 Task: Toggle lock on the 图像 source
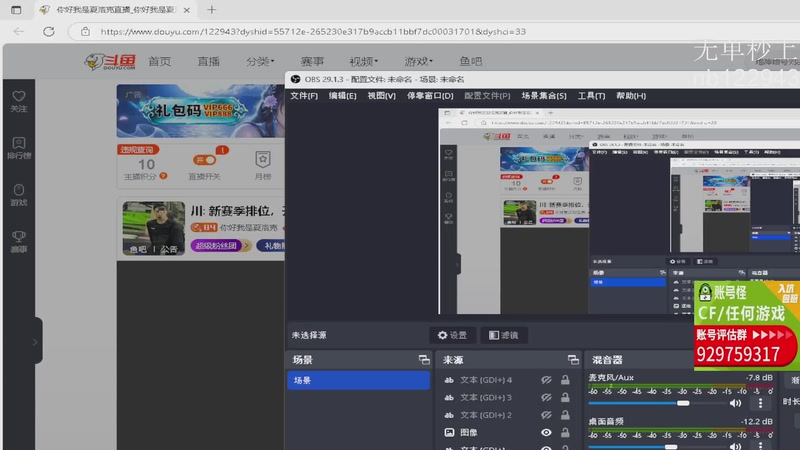click(x=565, y=432)
